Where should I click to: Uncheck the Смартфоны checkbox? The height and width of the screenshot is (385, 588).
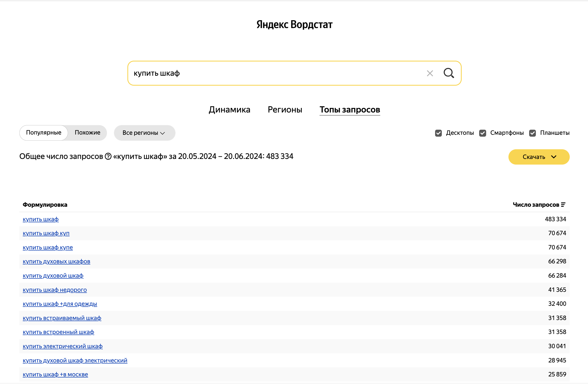(483, 133)
